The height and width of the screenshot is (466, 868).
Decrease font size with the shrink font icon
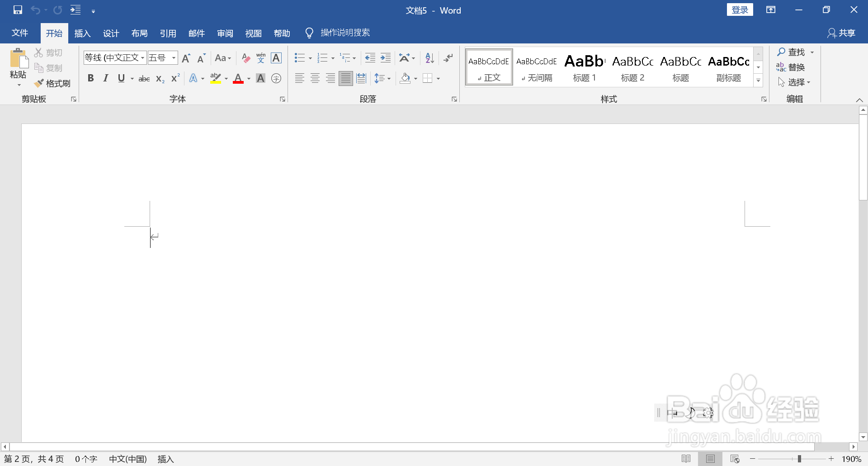click(x=201, y=58)
